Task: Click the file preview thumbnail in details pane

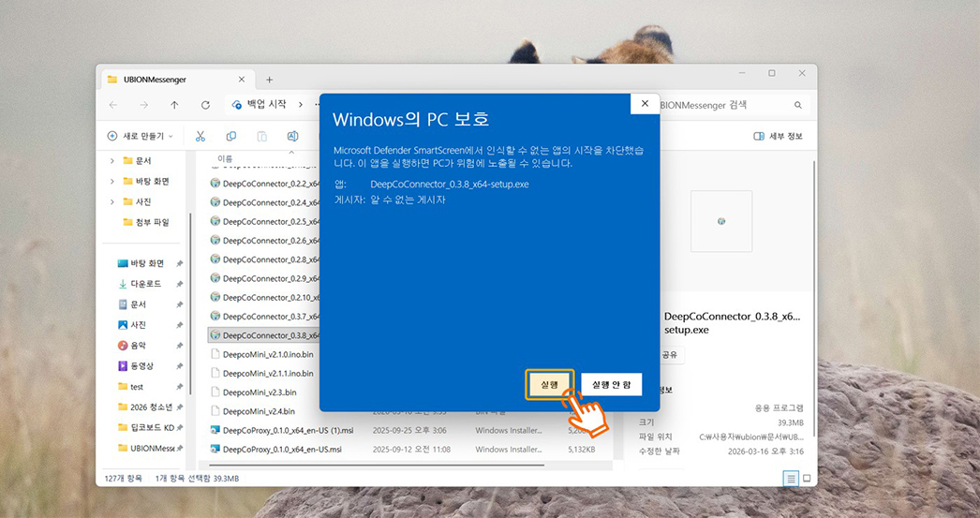Action: (x=721, y=221)
